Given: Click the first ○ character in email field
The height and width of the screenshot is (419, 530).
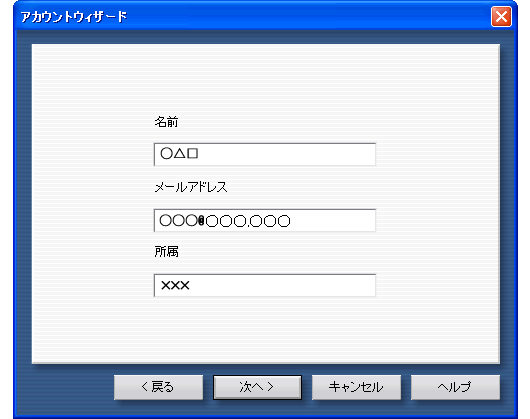Looking at the screenshot, I should click(x=165, y=221).
